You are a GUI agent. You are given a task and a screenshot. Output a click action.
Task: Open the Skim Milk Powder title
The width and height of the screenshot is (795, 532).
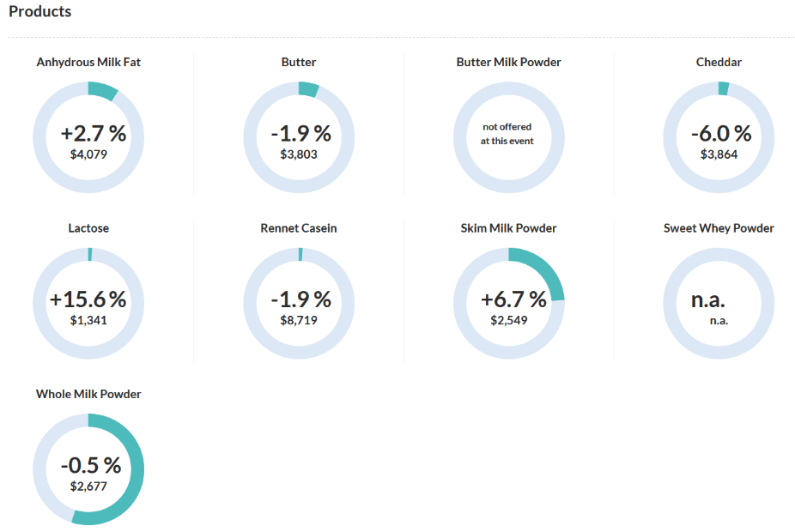(509, 228)
